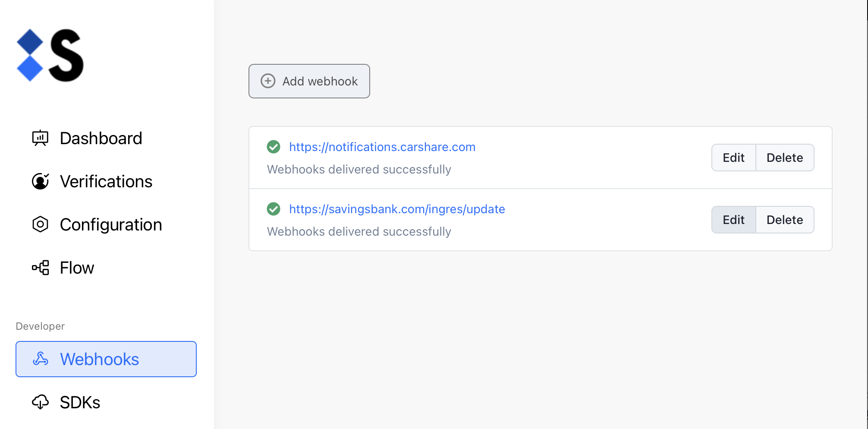Viewport: 868px width, 429px height.
Task: Select the Configuration menu label
Action: tap(111, 224)
